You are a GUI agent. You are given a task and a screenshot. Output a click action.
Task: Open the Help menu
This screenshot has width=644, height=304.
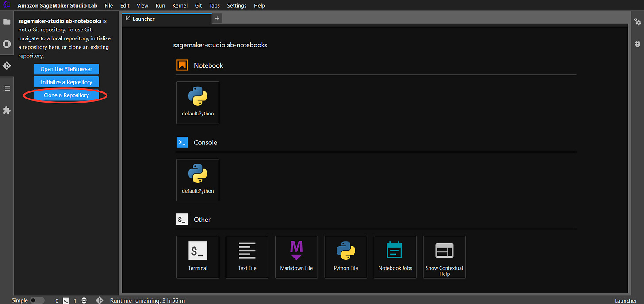point(260,5)
